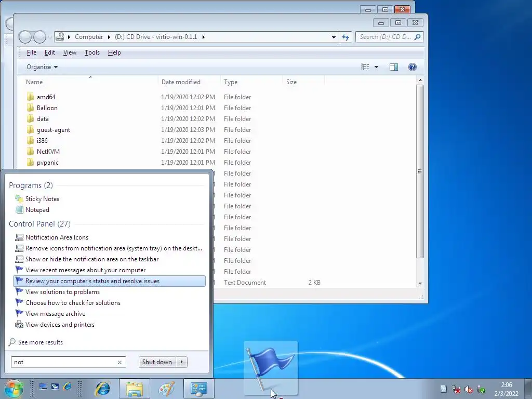Screen dimensions: 532x399
Task: Click the Shut down button
Action: pos(157,362)
